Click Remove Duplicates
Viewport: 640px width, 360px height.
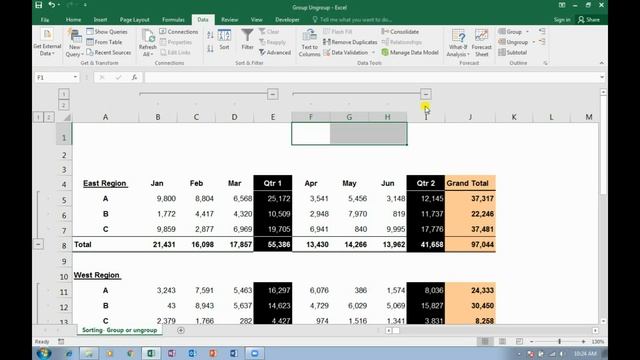pos(350,42)
